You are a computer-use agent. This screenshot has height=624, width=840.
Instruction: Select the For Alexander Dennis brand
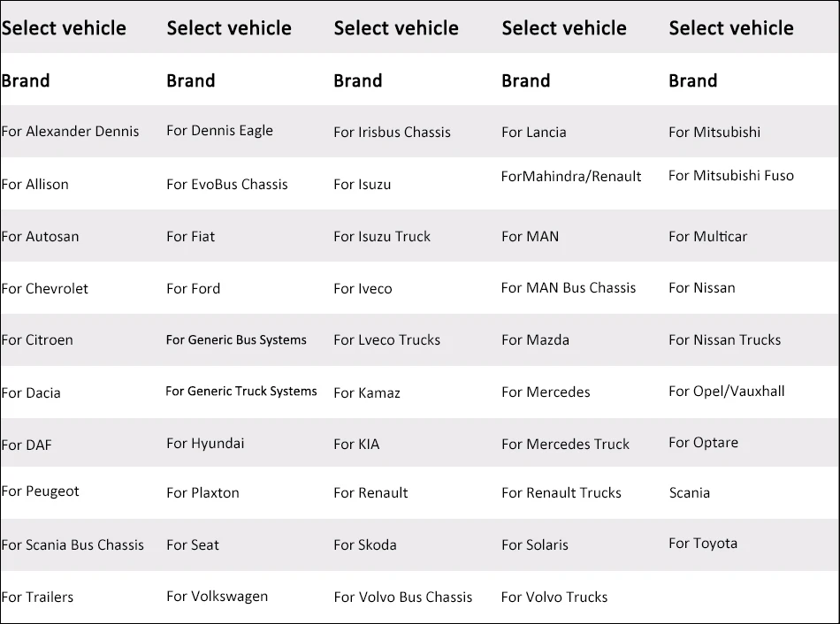click(70, 131)
